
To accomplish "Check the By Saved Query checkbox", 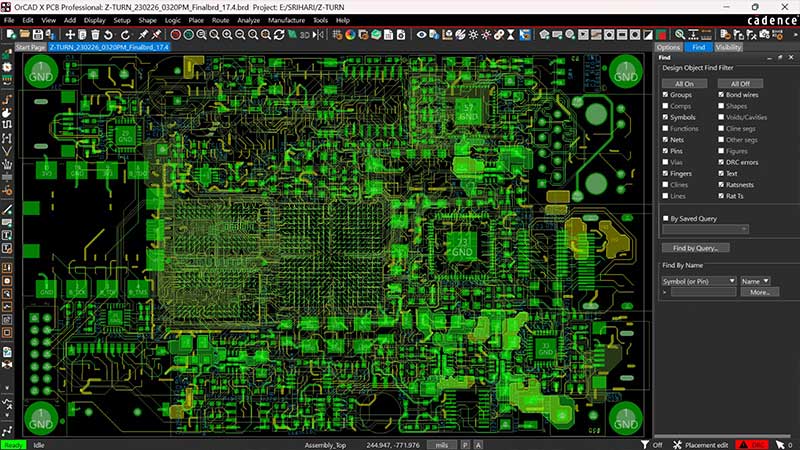I will click(665, 218).
